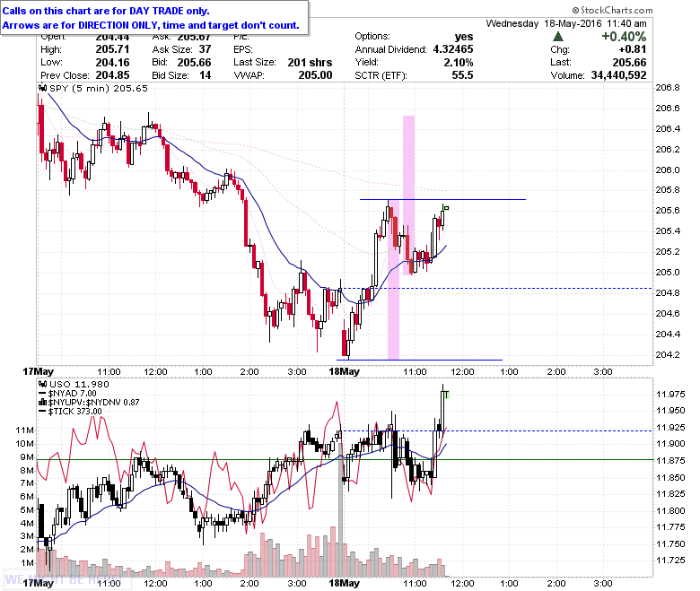Viewport: 700px width, 591px height.
Task: Click the Low value 204.16
Action: pyautogui.click(x=112, y=63)
